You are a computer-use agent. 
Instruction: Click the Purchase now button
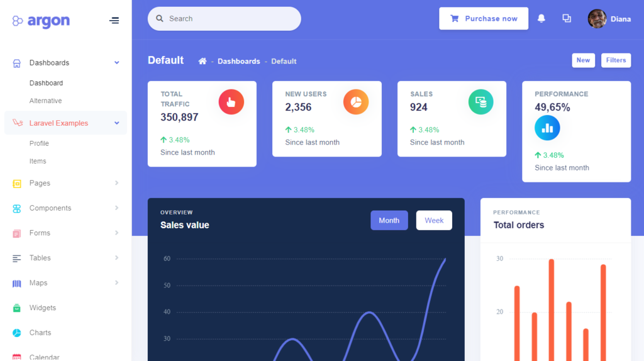click(x=484, y=18)
